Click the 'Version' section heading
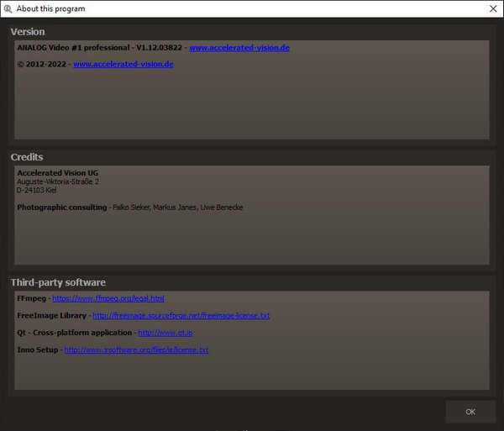Viewport: 504px width, 431px height. (x=28, y=32)
